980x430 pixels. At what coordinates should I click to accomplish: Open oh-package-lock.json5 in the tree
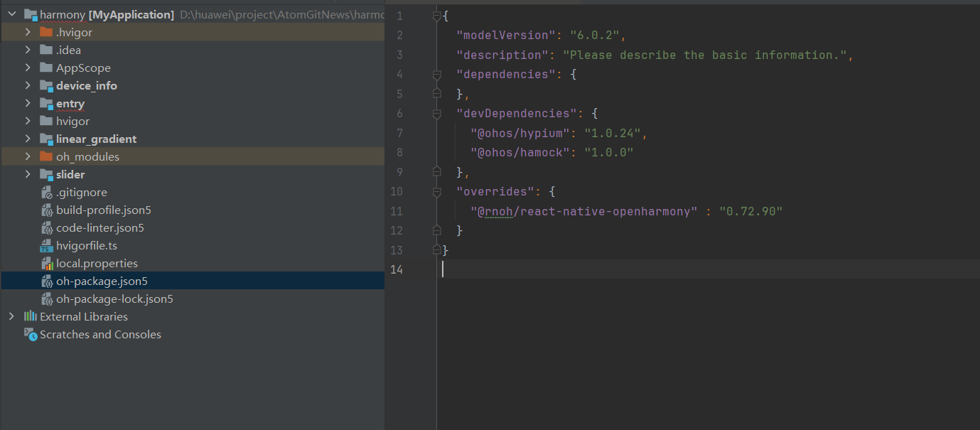coord(114,299)
